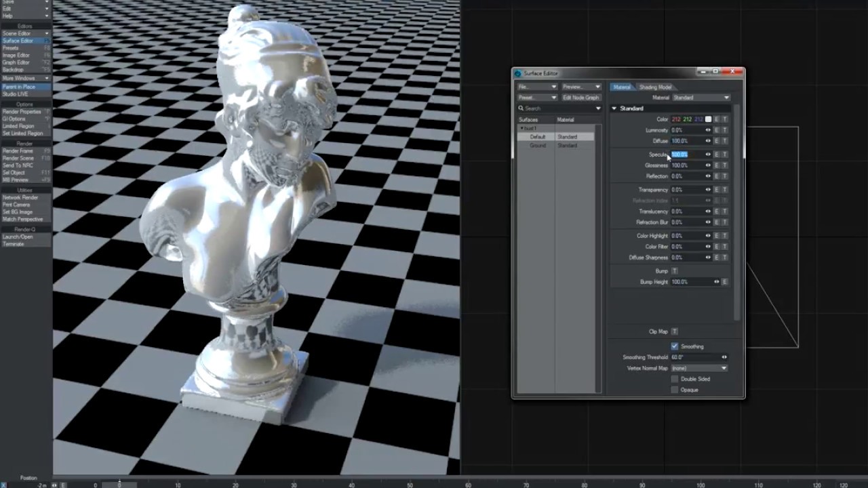Open the Material Standard dropdown
The height and width of the screenshot is (488, 868).
(701, 98)
